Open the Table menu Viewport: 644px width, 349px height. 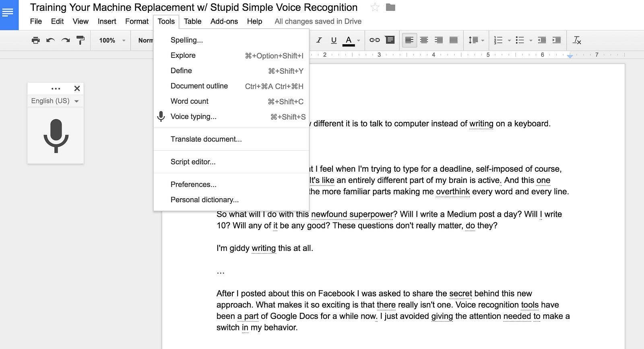point(192,21)
